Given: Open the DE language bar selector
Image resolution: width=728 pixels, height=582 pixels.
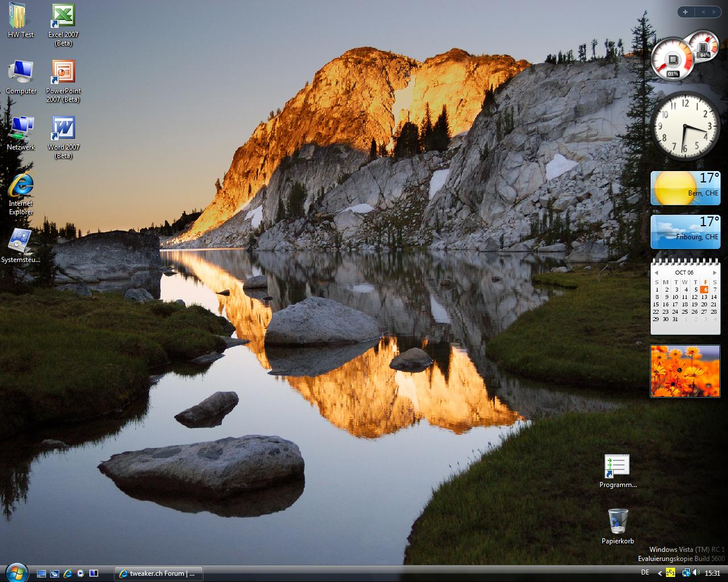Looking at the screenshot, I should click(x=645, y=573).
